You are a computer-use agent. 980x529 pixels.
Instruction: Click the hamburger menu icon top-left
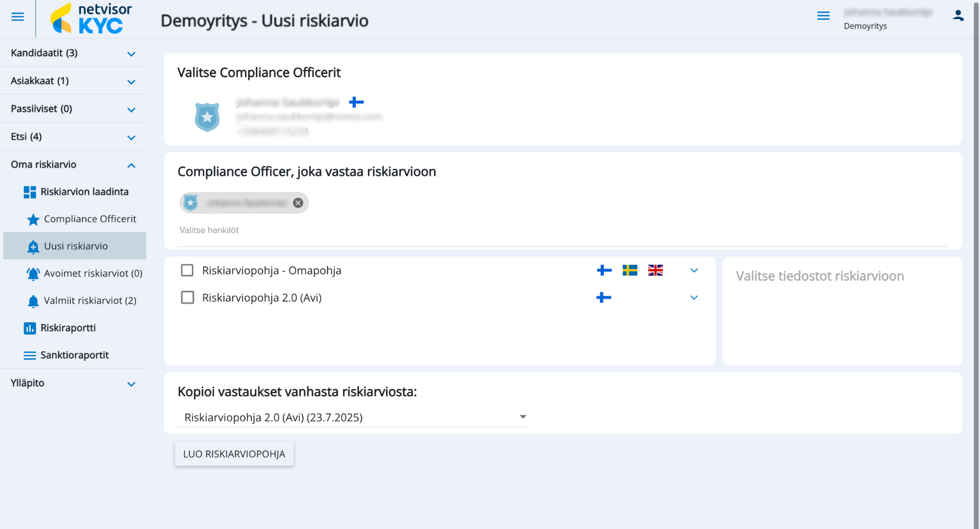tap(18, 17)
